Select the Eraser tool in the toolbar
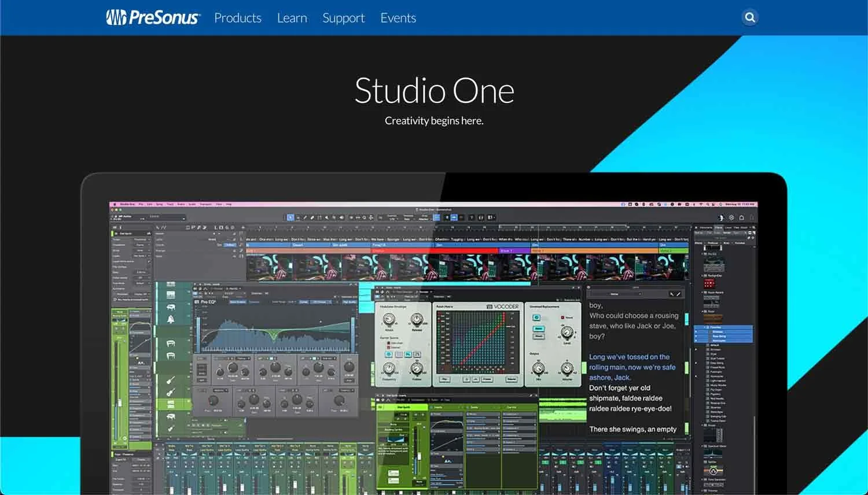This screenshot has width=868, height=495. pyautogui.click(x=311, y=217)
